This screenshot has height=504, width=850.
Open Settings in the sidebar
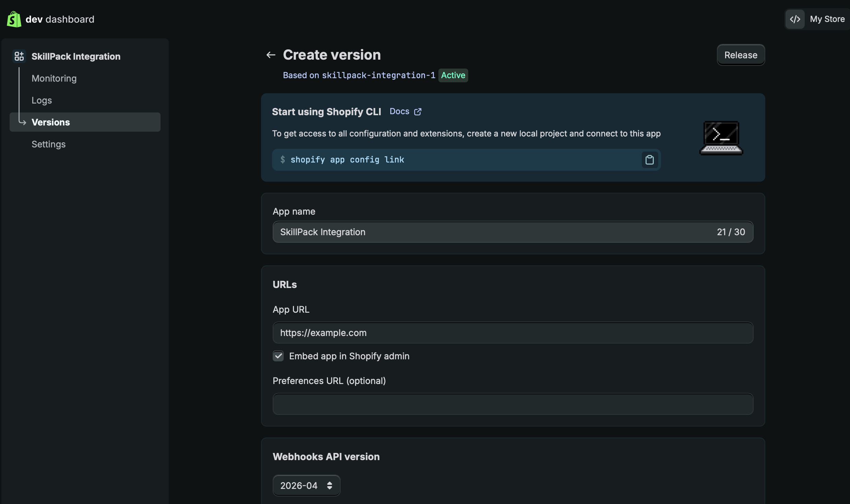49,144
